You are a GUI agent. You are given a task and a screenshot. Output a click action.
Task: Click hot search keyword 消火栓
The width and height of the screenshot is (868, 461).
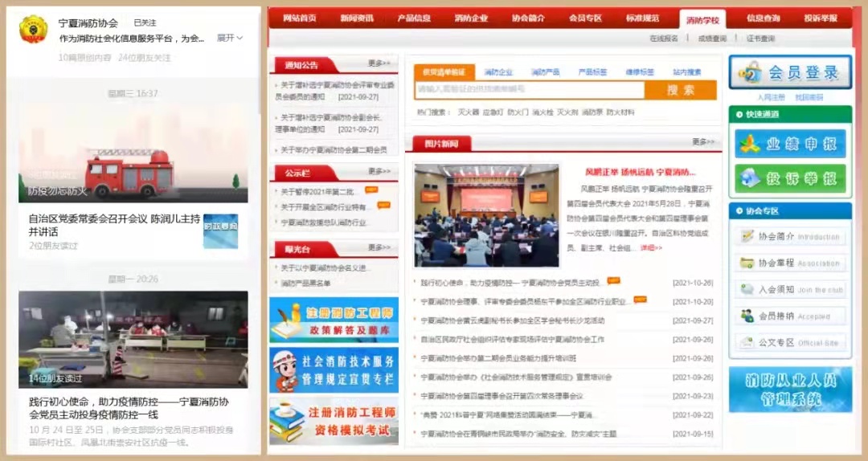click(x=542, y=112)
